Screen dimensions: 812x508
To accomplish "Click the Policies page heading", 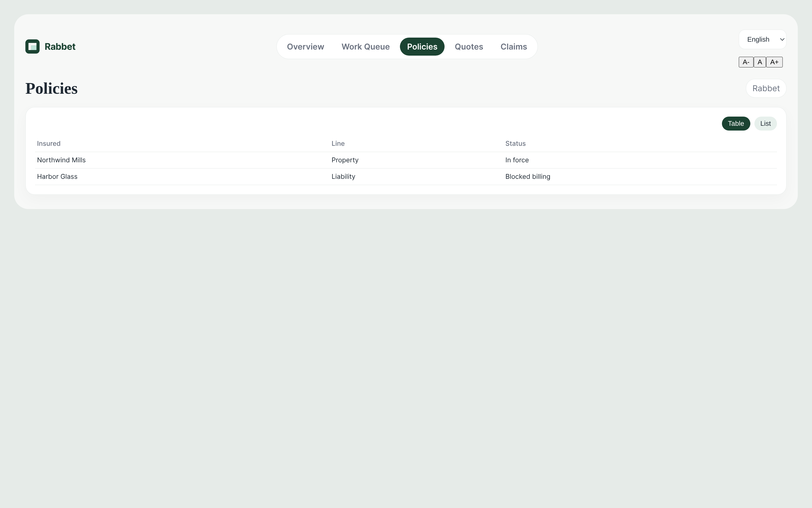I will point(52,88).
